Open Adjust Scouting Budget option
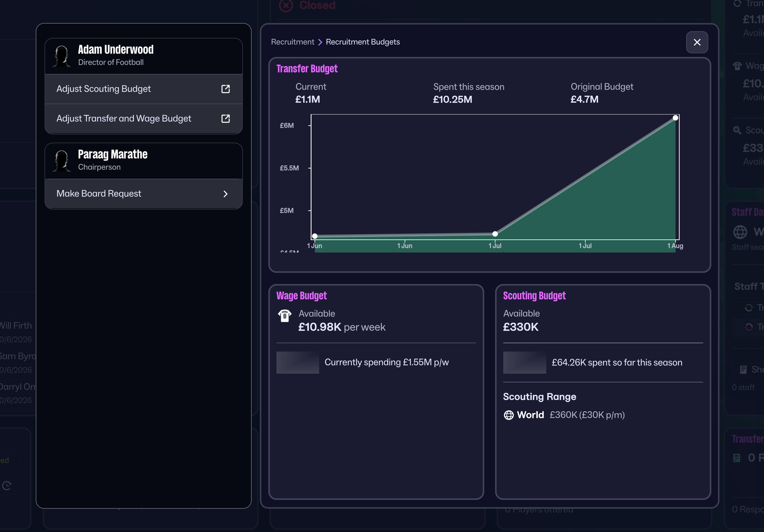Viewport: 764px width, 532px height. click(x=104, y=89)
